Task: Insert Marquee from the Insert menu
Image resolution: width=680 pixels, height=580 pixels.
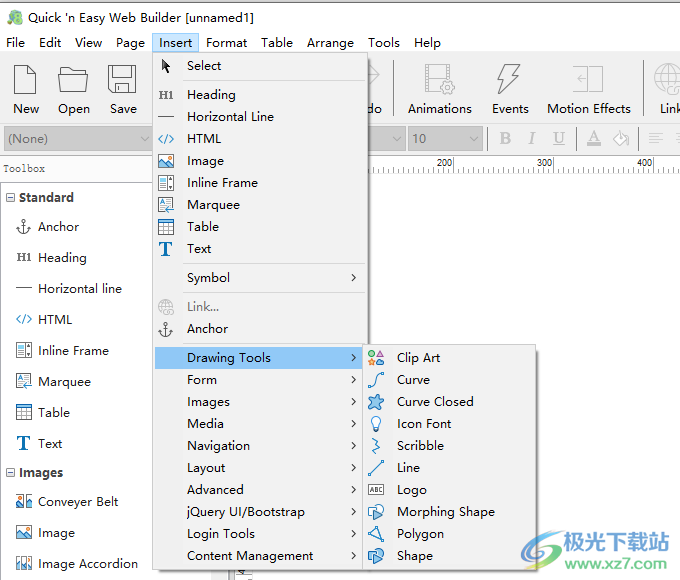Action: point(260,205)
